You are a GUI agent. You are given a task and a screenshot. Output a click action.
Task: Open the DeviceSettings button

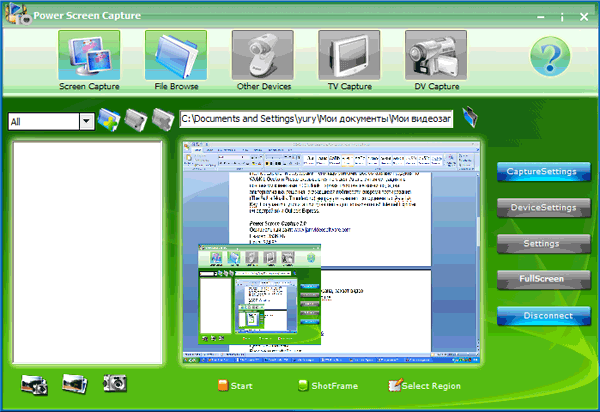544,208
